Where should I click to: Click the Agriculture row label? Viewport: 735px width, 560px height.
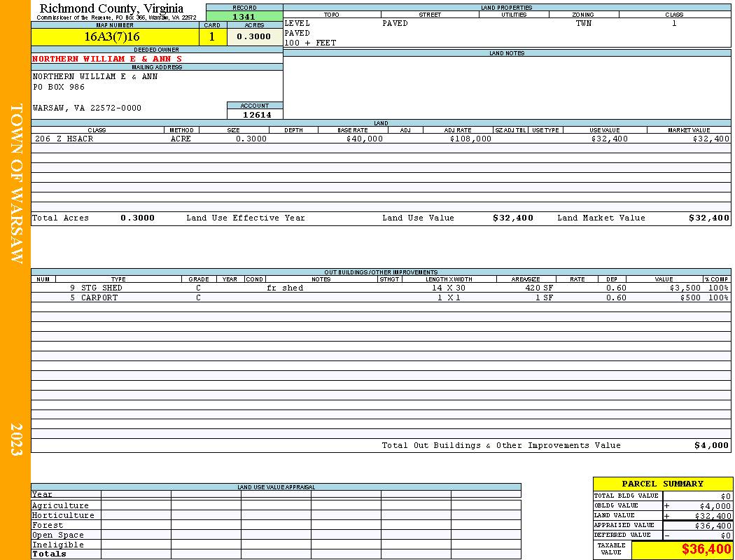[x=60, y=505]
